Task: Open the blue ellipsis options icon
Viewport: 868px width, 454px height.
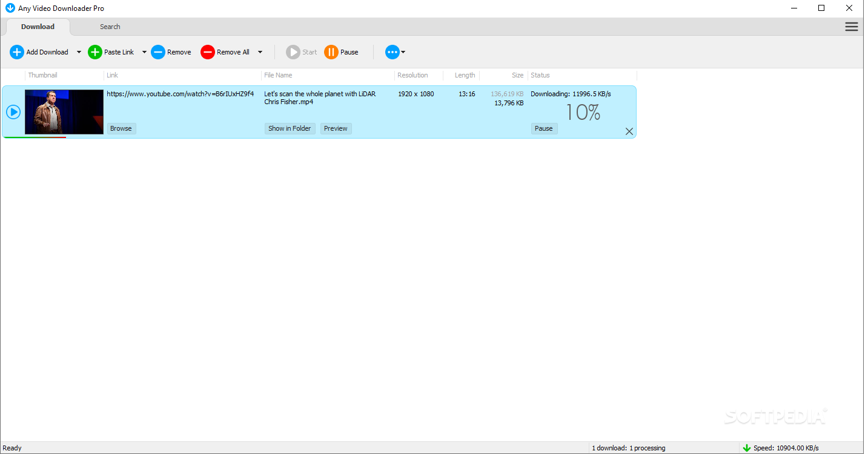Action: click(393, 52)
